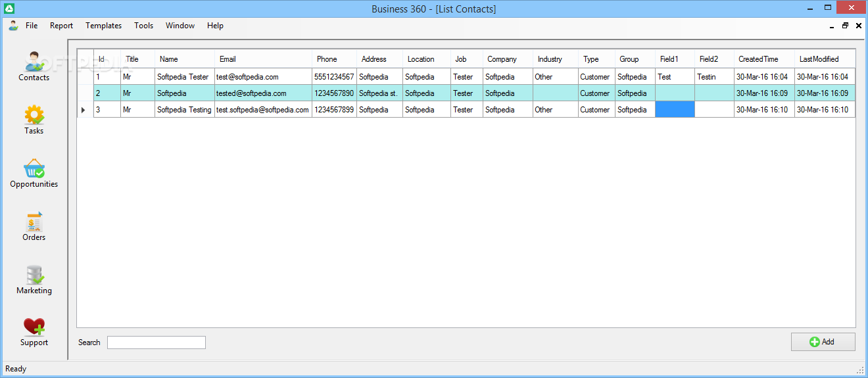Click the Company column header
This screenshot has height=378, width=868.
point(508,59)
